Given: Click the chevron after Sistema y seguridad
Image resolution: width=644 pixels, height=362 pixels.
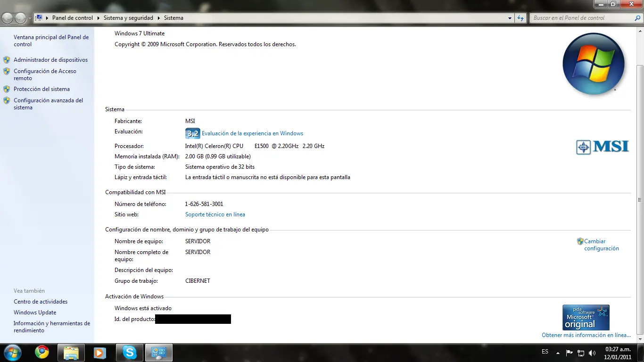Looking at the screenshot, I should tap(159, 18).
